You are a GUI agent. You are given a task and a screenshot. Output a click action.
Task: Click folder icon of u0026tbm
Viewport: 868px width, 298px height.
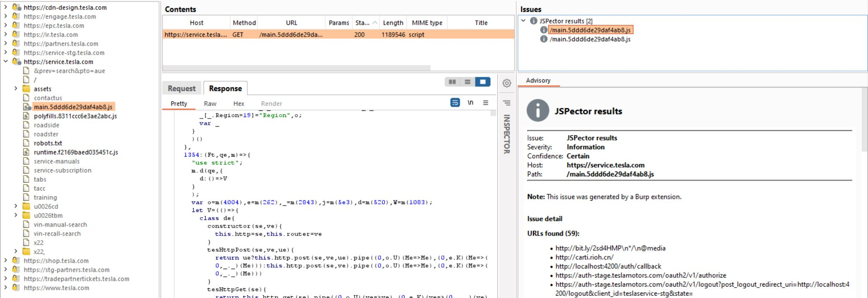(27, 215)
